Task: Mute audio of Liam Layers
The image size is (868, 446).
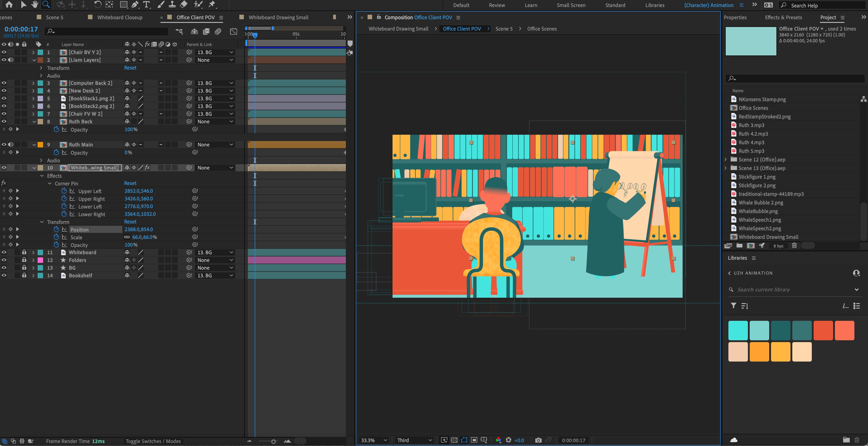Action: (x=11, y=60)
